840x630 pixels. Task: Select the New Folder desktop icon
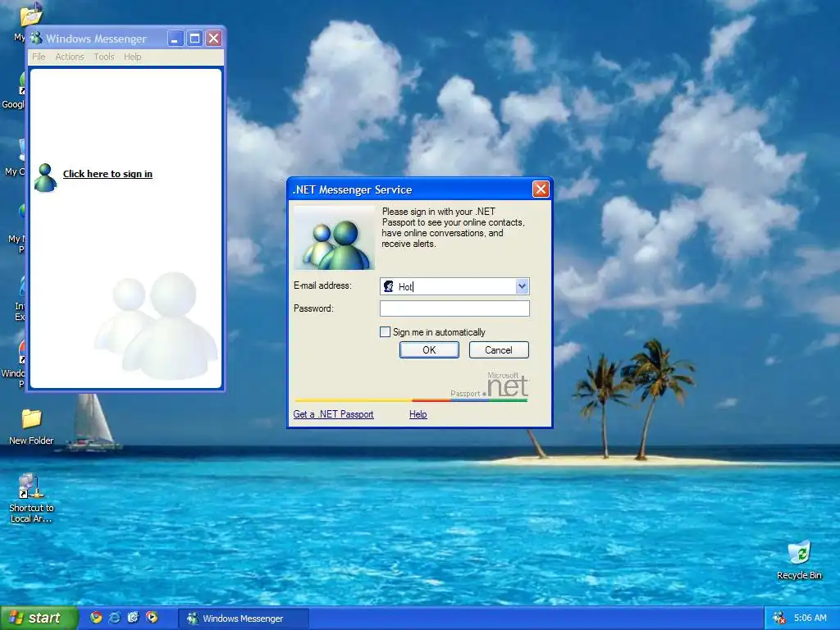(x=32, y=427)
